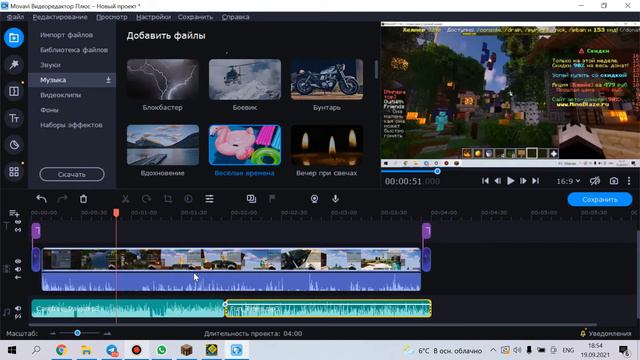
Task: Open the Titles tab icon
Action: [14, 118]
